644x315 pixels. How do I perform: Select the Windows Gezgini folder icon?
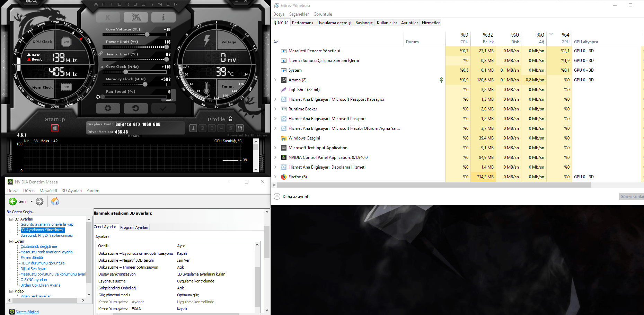(284, 138)
